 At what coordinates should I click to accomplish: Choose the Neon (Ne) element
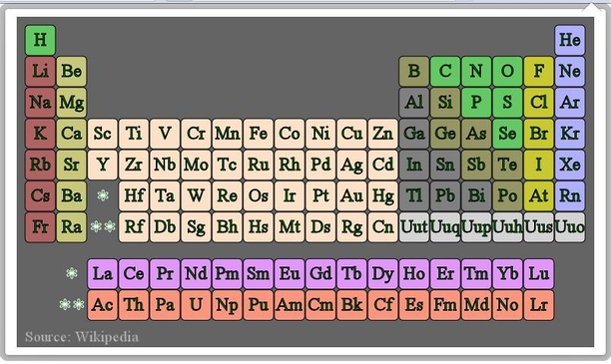(570, 71)
